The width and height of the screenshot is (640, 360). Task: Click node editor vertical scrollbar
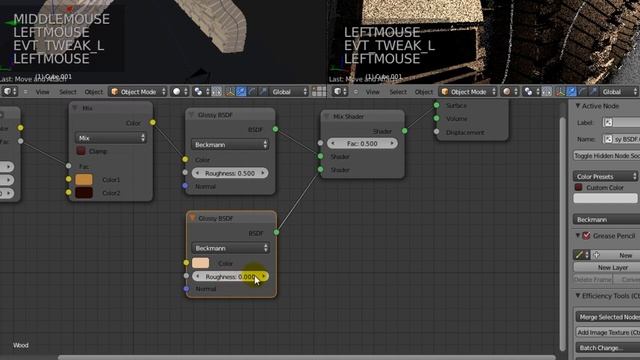(563, 233)
